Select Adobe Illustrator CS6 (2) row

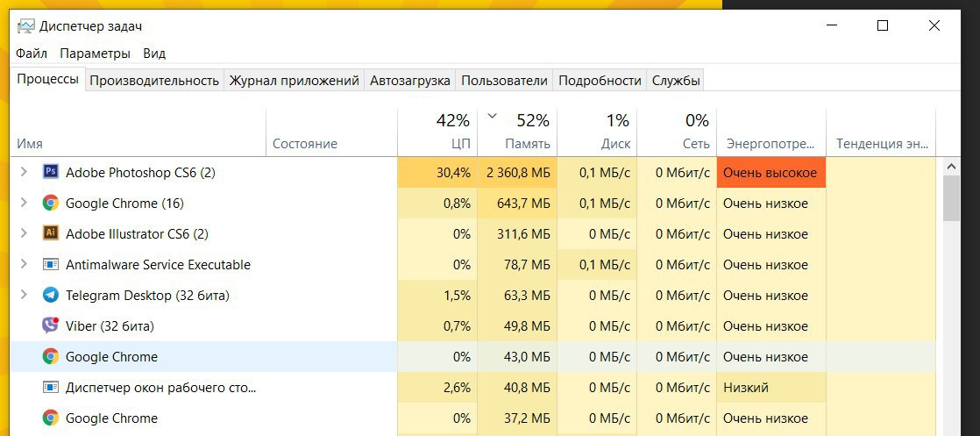[x=473, y=233]
